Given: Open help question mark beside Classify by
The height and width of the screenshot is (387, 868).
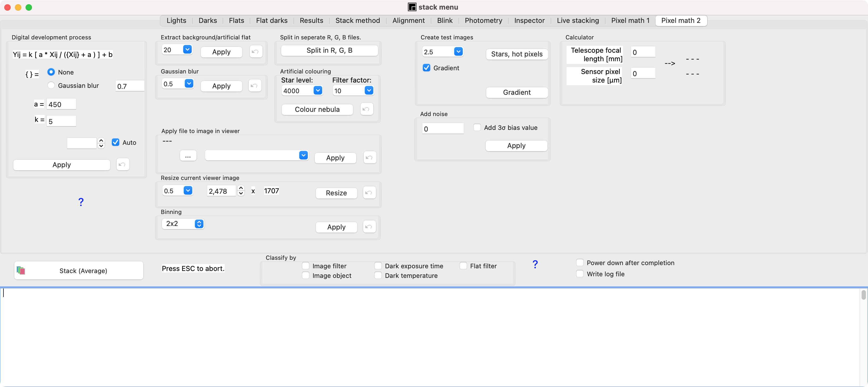Looking at the screenshot, I should (x=535, y=264).
